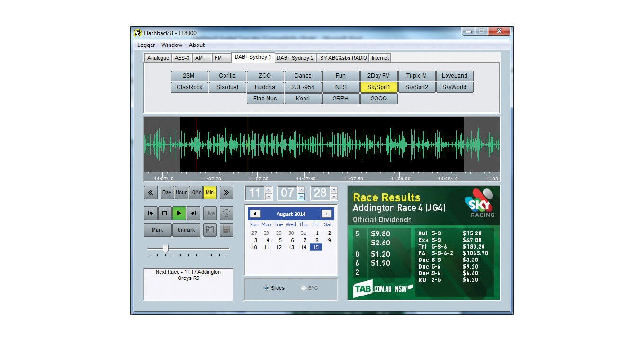Click 11:07:50 on the waveform timeline
This screenshot has height=341, width=644.
[353, 179]
